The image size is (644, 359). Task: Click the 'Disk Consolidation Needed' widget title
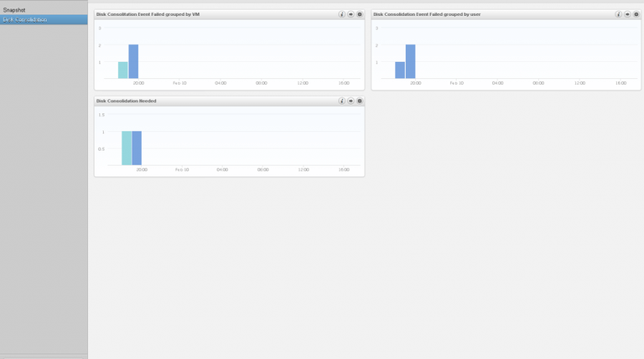pyautogui.click(x=126, y=101)
